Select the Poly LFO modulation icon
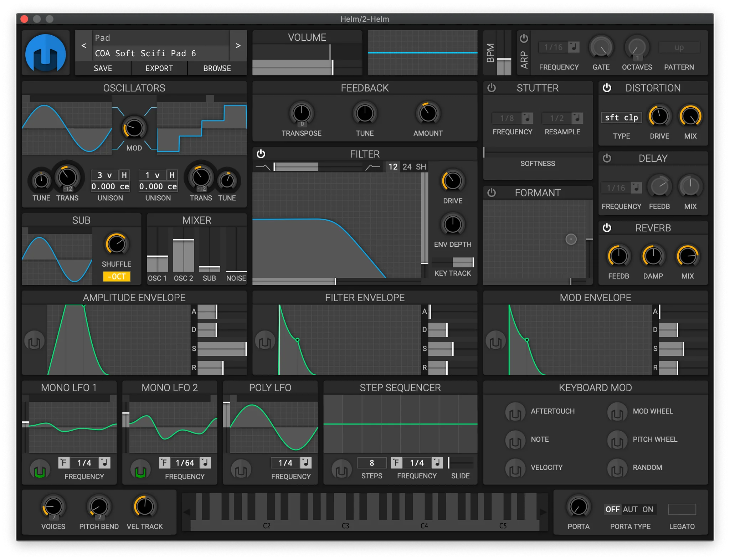This screenshot has width=730, height=560. [241, 469]
